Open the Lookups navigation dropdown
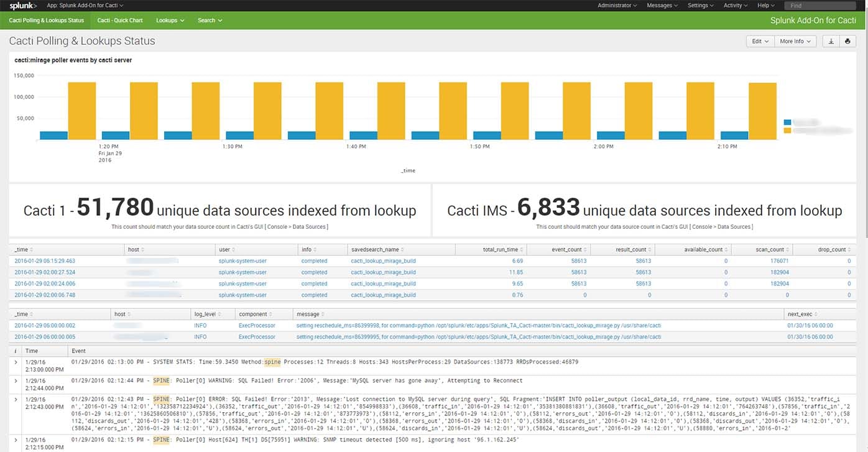This screenshot has width=868, height=452. coord(170,21)
